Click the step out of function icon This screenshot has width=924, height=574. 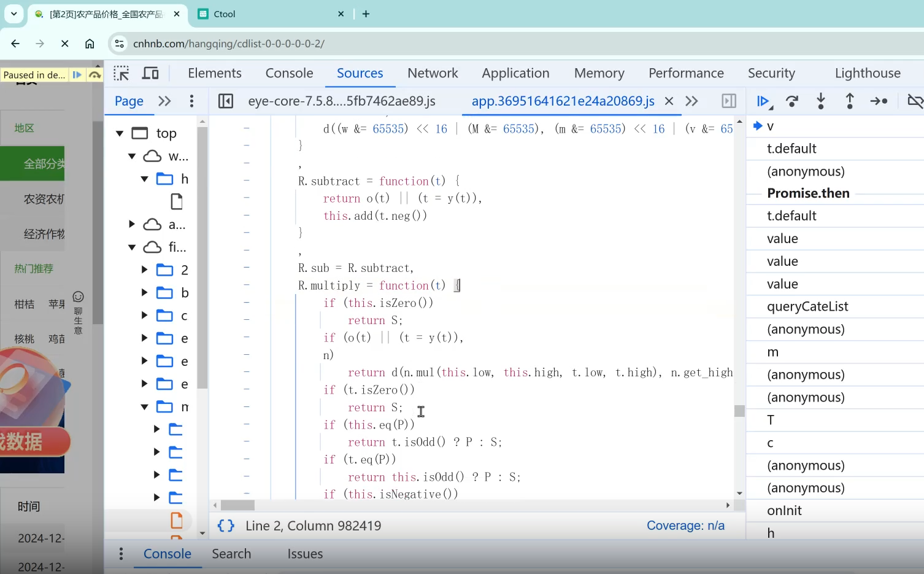click(850, 101)
